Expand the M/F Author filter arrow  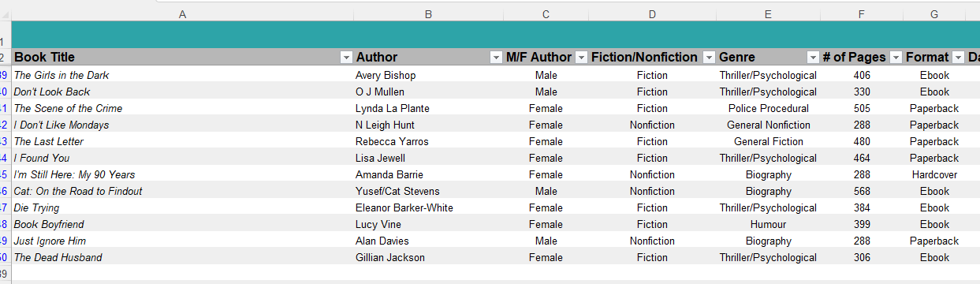click(x=581, y=58)
